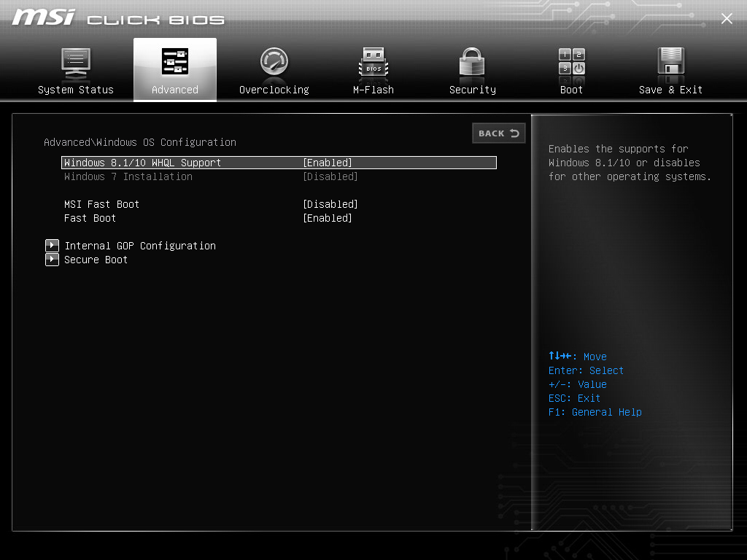Expand Internal GOP Configuration arrow
The image size is (747, 560).
click(x=52, y=246)
